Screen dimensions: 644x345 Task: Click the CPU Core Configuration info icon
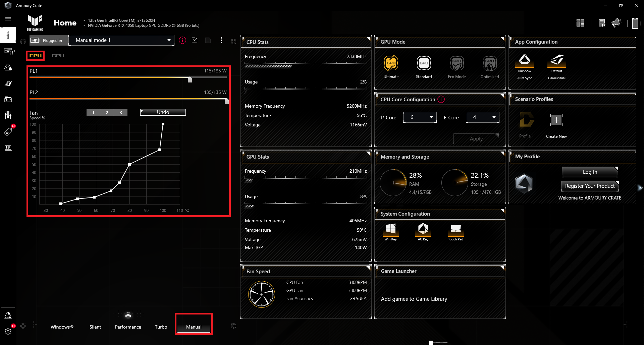(x=441, y=99)
